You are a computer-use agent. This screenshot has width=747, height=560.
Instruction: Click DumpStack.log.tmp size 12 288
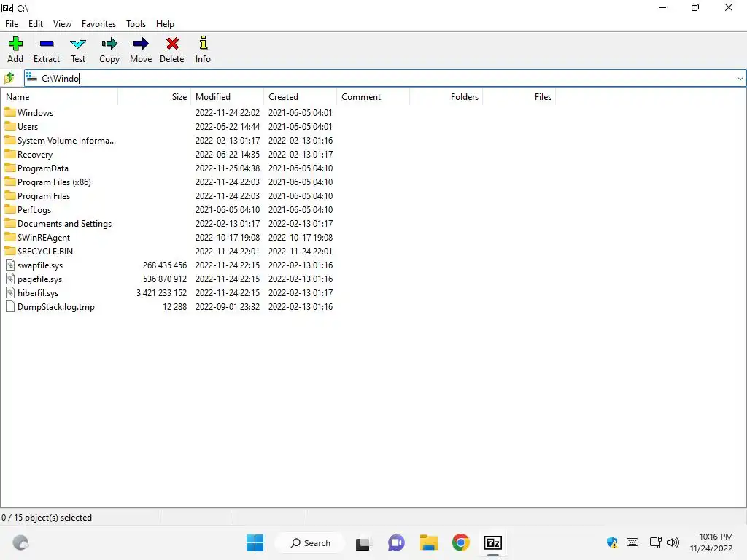(175, 307)
